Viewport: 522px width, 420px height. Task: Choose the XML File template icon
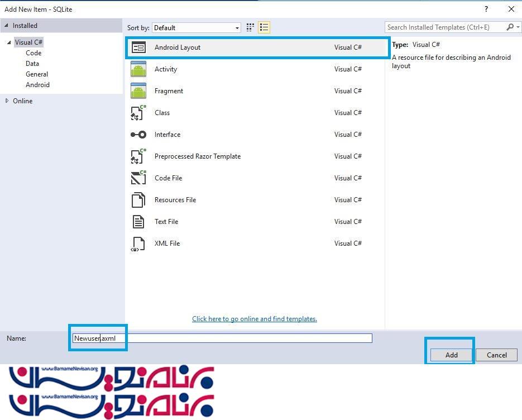point(138,244)
